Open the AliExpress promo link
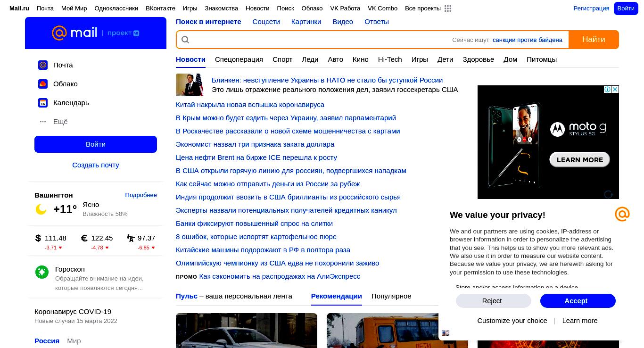Screen dimensions: 644x348 [280, 276]
